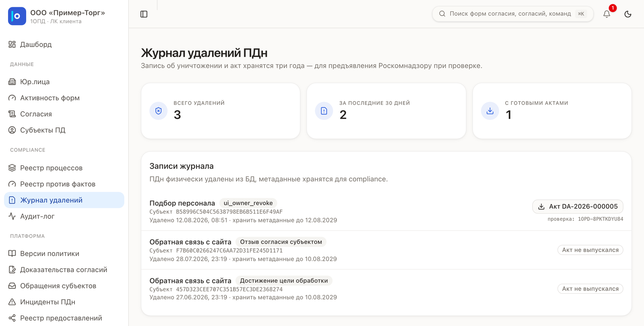Click the Аудит-лог activity icon

point(12,216)
